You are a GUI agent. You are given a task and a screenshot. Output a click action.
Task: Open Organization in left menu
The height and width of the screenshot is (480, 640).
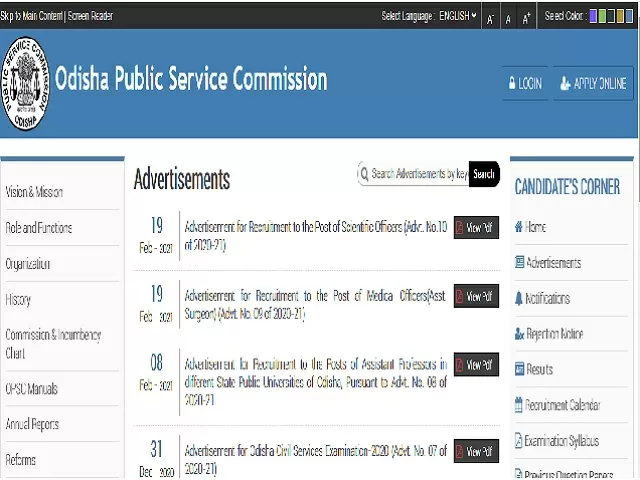point(28,264)
